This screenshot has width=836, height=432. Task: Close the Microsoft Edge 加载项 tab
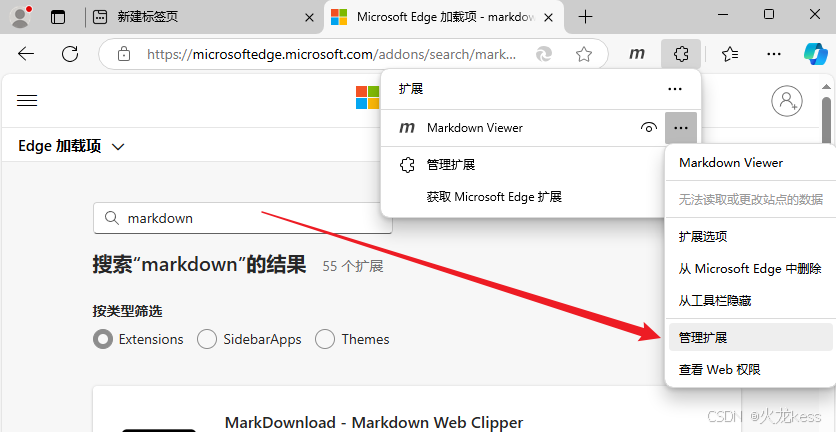(x=550, y=18)
